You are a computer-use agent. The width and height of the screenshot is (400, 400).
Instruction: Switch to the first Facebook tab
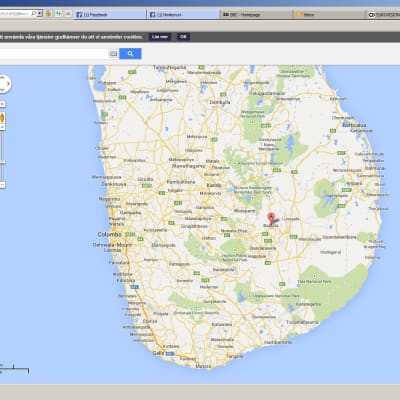click(x=109, y=15)
